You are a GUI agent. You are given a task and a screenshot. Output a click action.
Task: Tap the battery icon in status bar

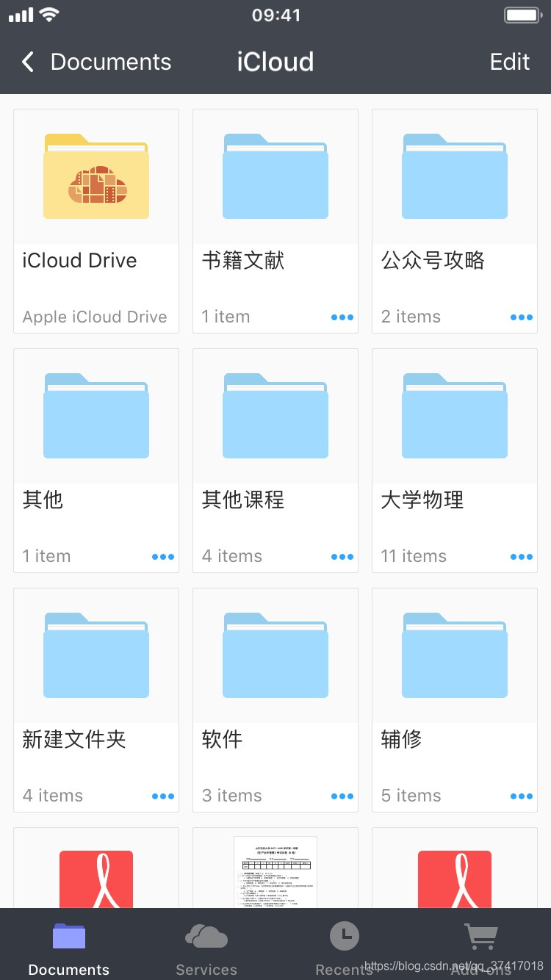[524, 15]
